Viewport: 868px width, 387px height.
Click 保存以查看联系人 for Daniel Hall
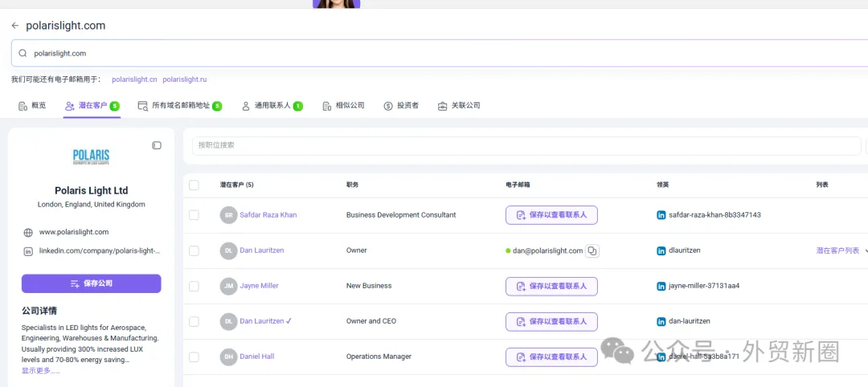pyautogui.click(x=551, y=357)
